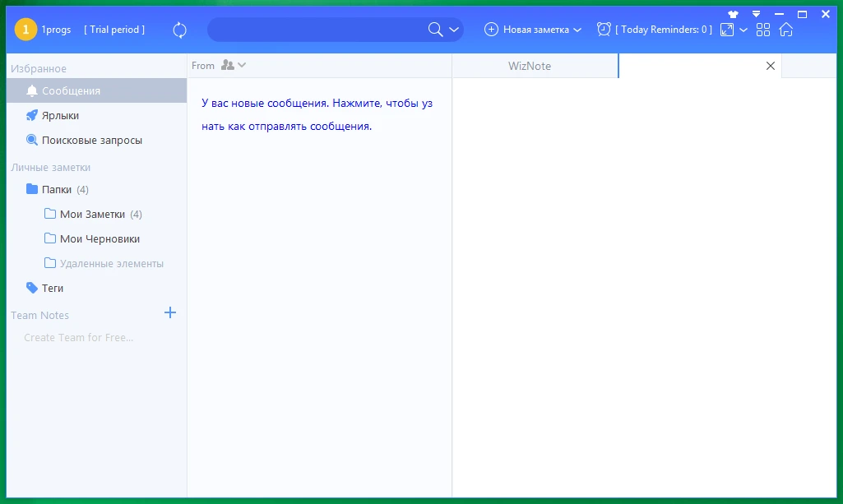Click the Избранное section header

39,69
